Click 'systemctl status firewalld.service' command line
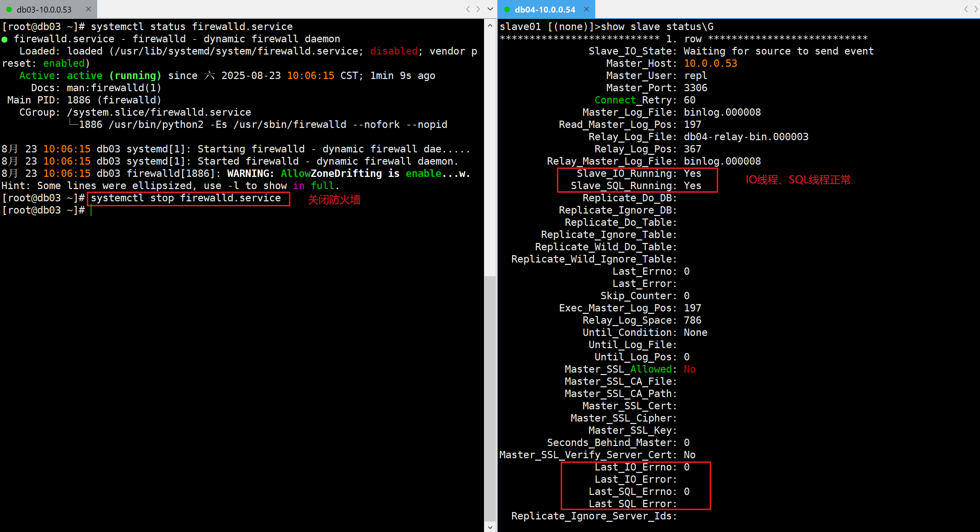The height and width of the screenshot is (532, 980). coord(147,27)
